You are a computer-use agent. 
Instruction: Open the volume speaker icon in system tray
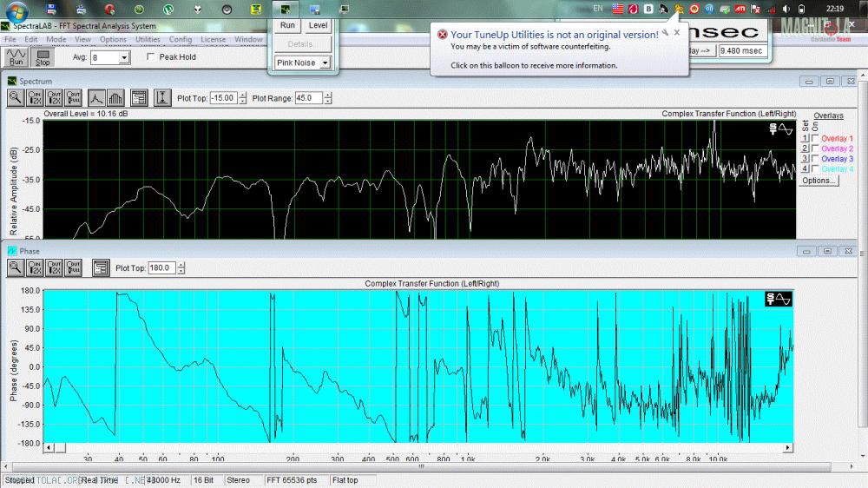click(786, 9)
